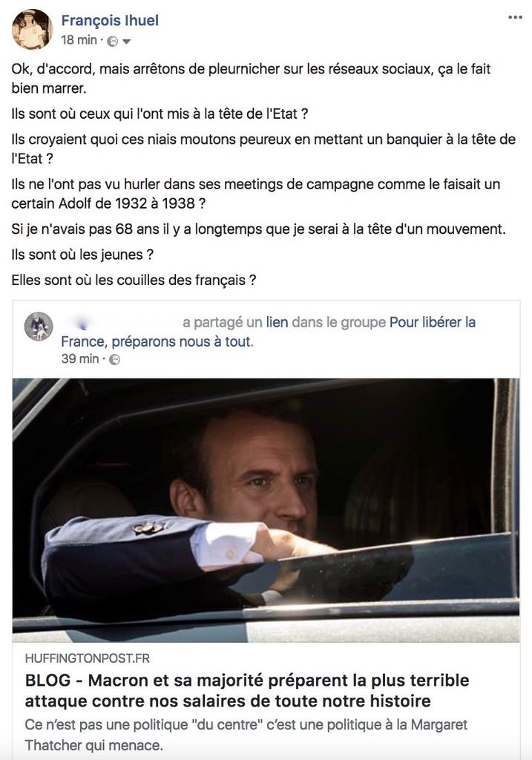Click the 18 min post timestamp
The image size is (532, 760).
click(x=79, y=40)
